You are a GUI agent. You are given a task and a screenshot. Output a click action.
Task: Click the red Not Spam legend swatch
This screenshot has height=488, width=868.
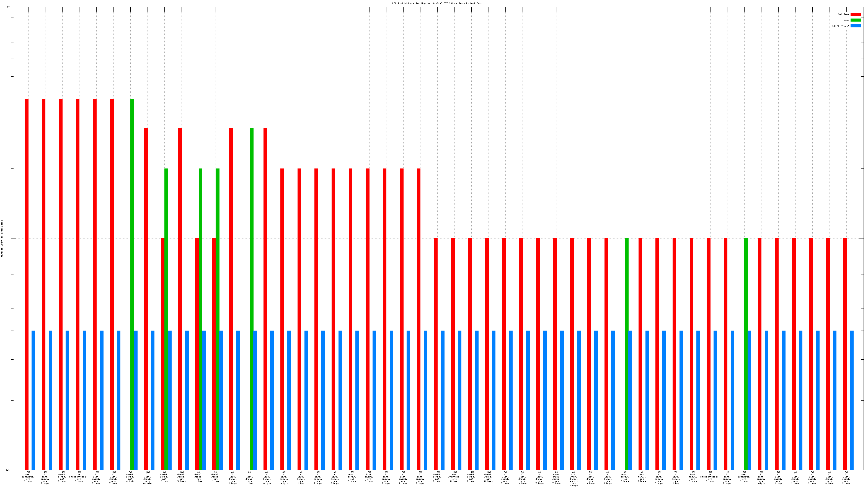(856, 14)
